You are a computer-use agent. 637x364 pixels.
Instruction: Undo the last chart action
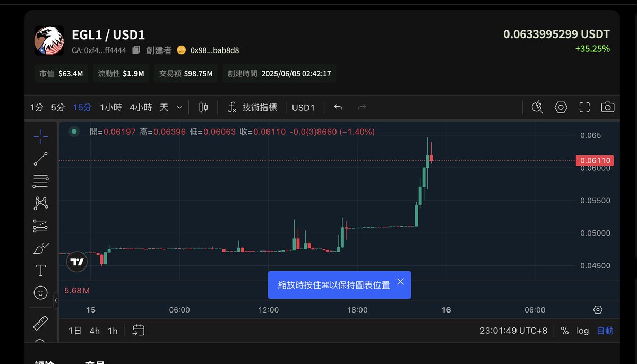338,107
